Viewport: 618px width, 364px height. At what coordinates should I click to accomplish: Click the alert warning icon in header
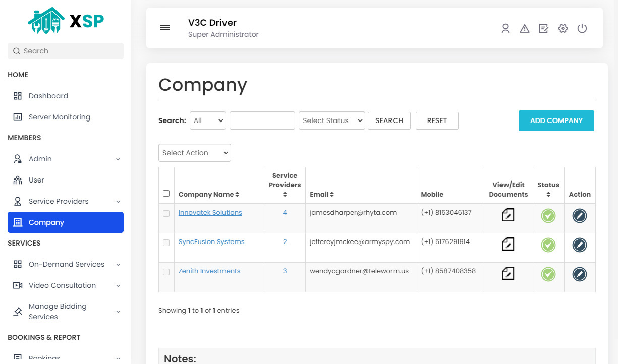525,28
